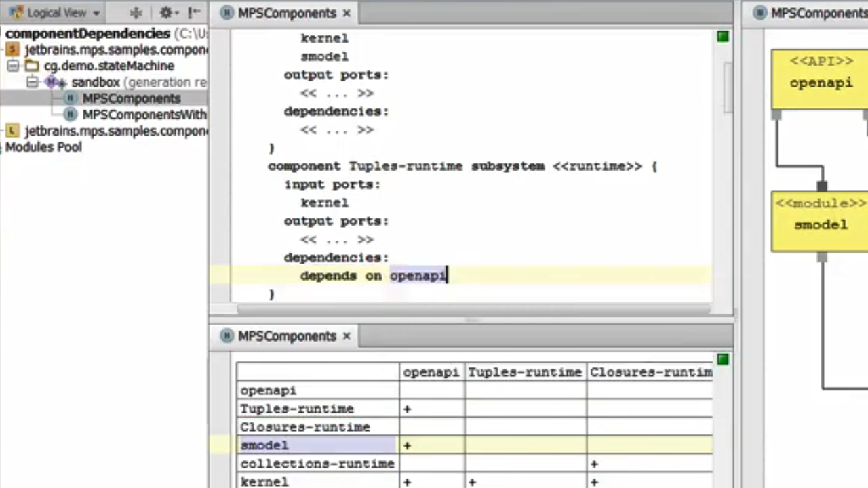
Task: Click the openapi dependency reference
Action: (x=417, y=276)
